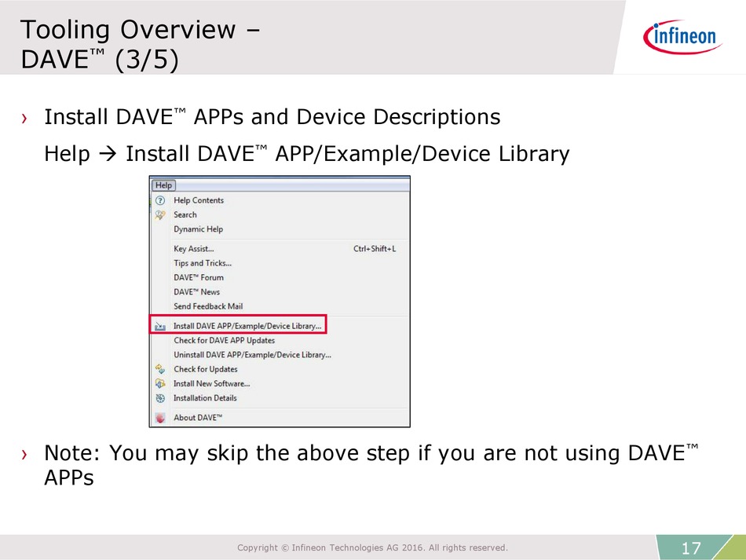The image size is (746, 560).
Task: Click the About DAVE icon
Action: coord(160,418)
